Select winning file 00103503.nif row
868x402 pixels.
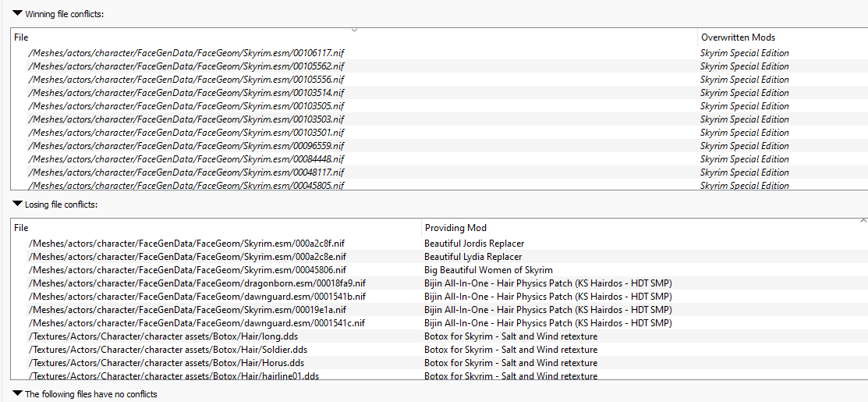[440, 119]
